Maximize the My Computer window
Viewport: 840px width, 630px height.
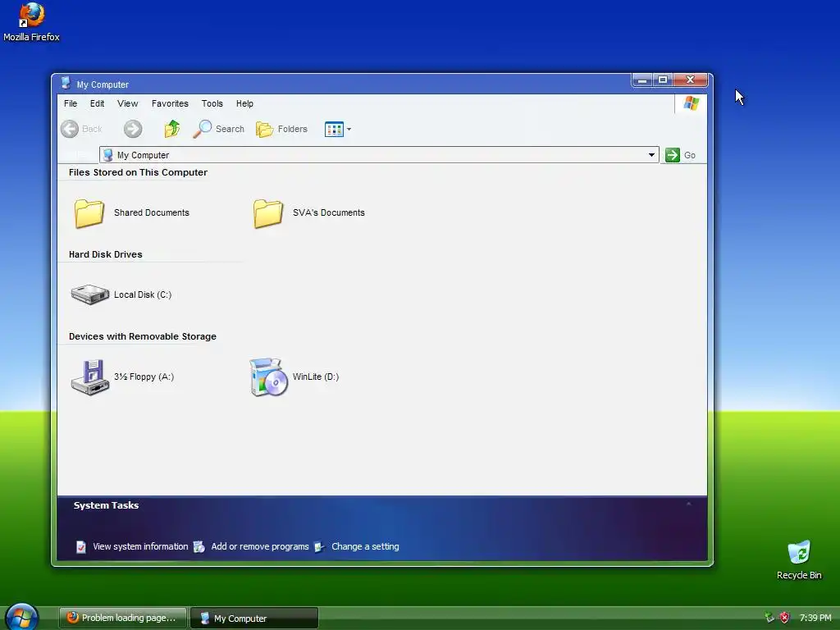(663, 80)
